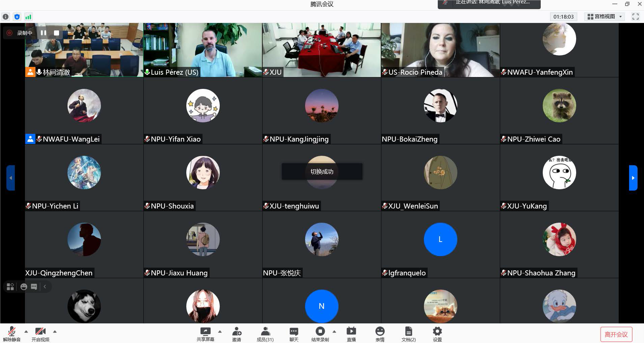Open the documents (2) panel
Image resolution: width=644 pixels, height=343 pixels.
[408, 334]
